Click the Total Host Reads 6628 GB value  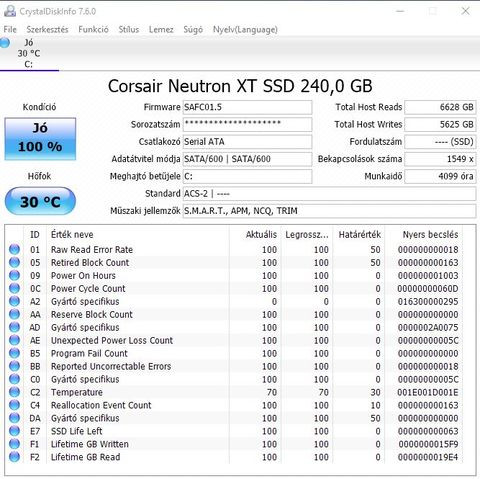coord(440,107)
